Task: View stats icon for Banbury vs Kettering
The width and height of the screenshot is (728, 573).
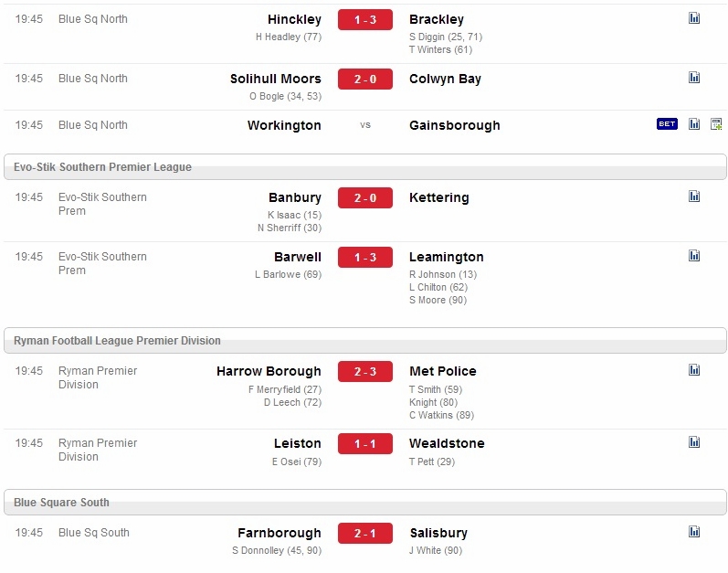Action: tap(694, 196)
